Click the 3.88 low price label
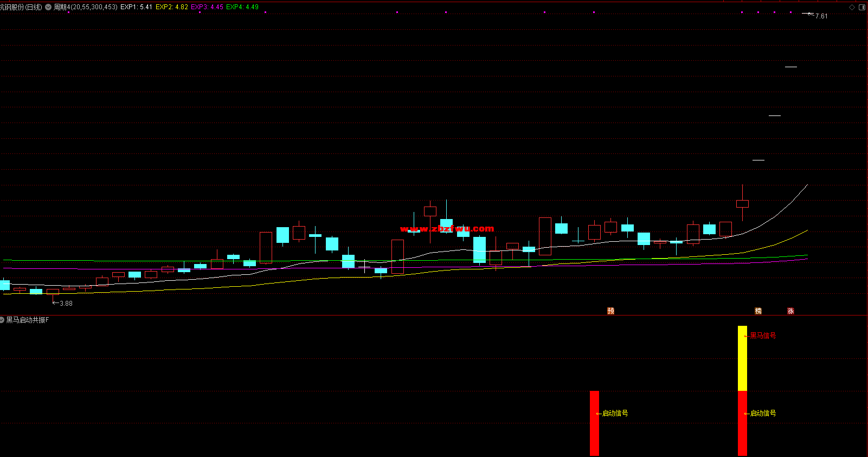868x457 pixels. 66,304
